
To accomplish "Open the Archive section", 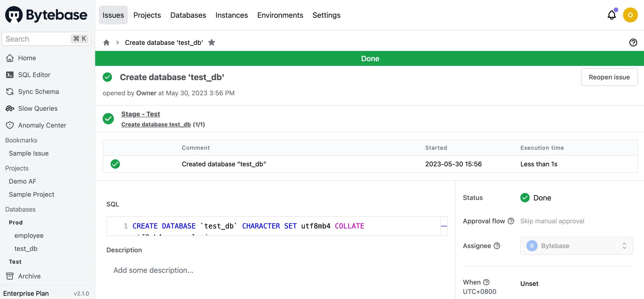I will click(x=29, y=276).
